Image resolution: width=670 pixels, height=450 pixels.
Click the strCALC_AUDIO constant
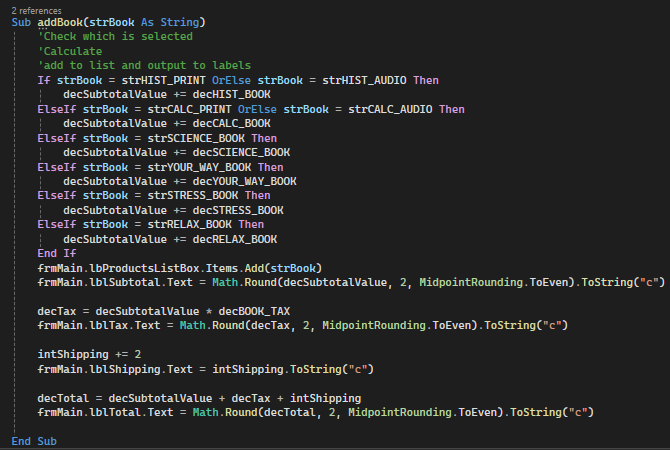coord(390,109)
